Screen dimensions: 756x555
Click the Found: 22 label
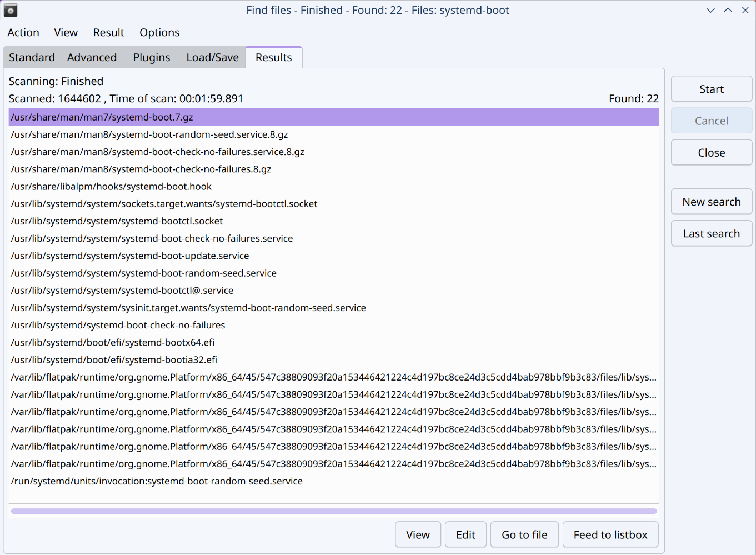[634, 99]
